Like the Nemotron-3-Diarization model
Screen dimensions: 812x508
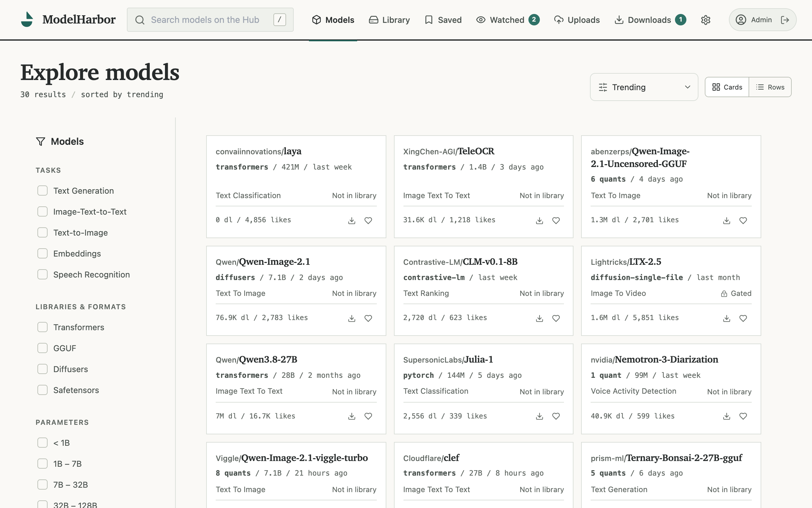click(x=743, y=416)
